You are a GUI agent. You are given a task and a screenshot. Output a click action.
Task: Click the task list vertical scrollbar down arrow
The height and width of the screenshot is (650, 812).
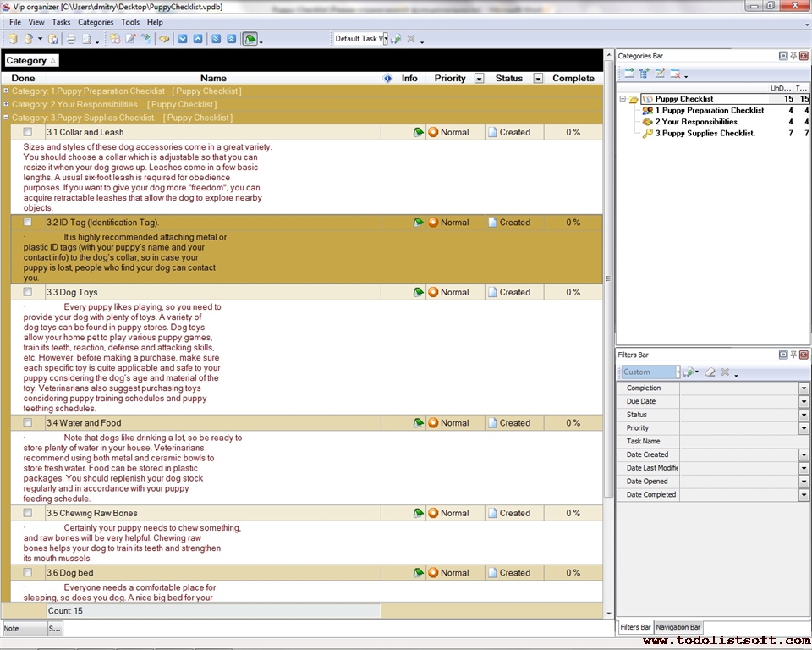click(608, 613)
